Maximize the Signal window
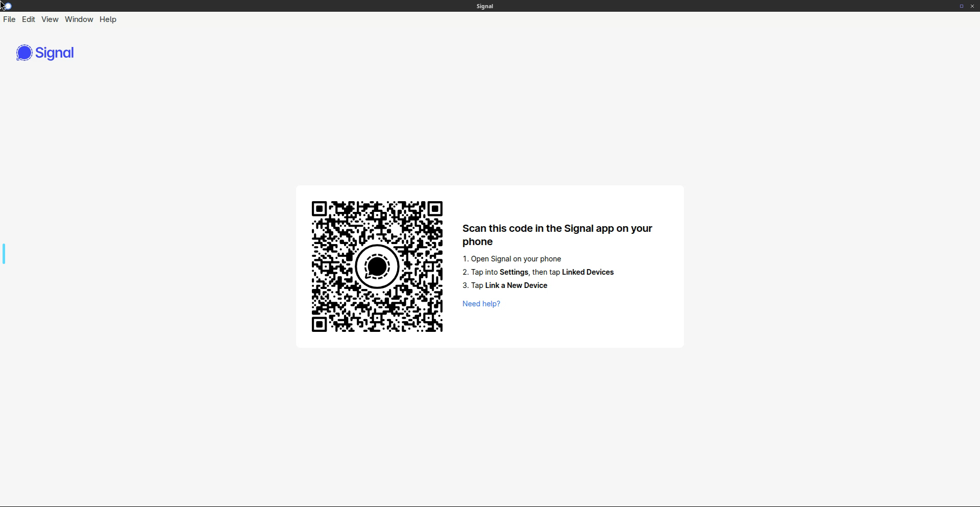 pyautogui.click(x=961, y=6)
